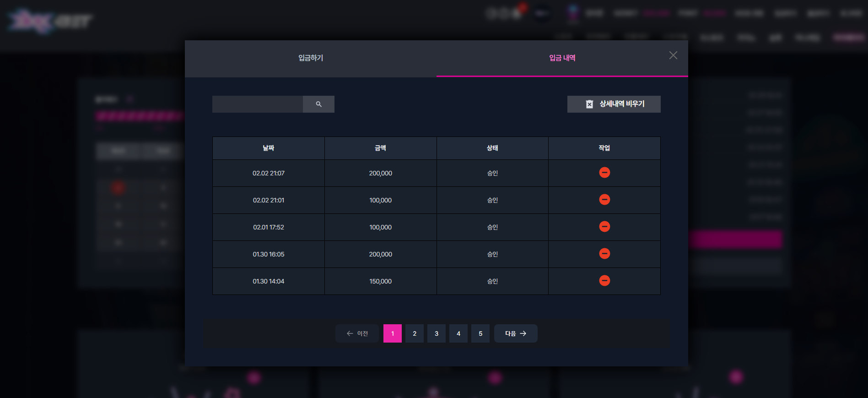
Task: Delete the 02.01 17:52 deposit row
Action: coord(604,227)
